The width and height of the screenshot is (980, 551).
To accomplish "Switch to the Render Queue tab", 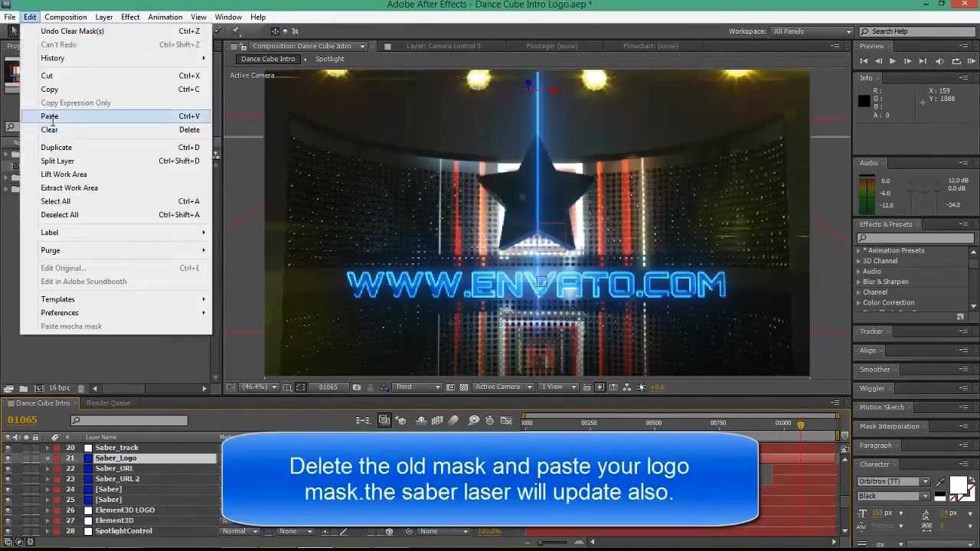I will click(x=108, y=403).
